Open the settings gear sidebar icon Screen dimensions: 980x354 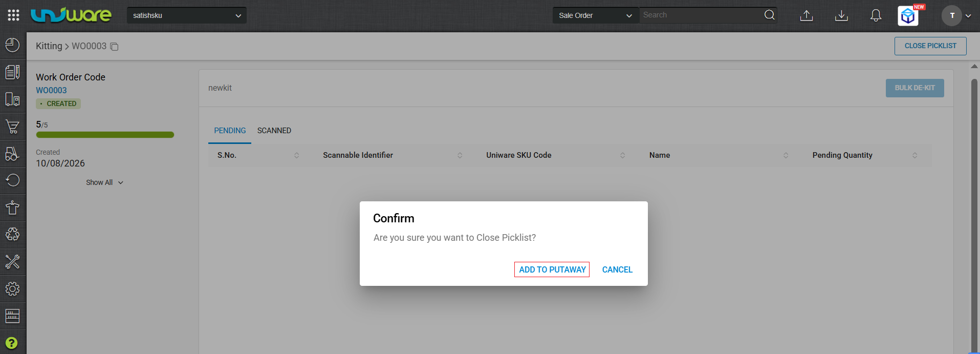tap(13, 289)
